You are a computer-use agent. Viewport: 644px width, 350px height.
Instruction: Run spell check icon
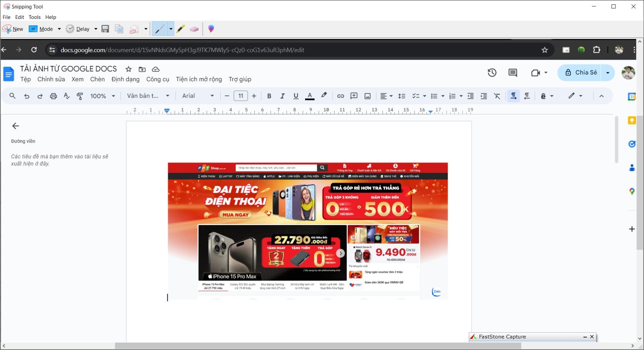point(67,96)
